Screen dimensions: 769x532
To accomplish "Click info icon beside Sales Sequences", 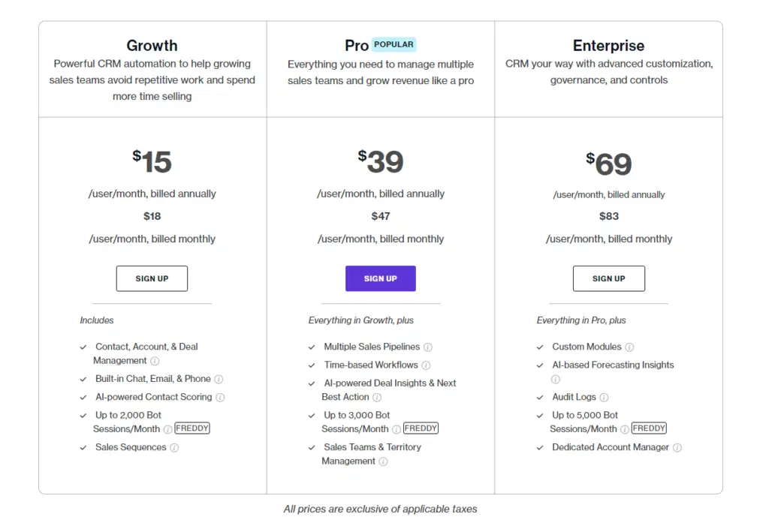I will (174, 448).
